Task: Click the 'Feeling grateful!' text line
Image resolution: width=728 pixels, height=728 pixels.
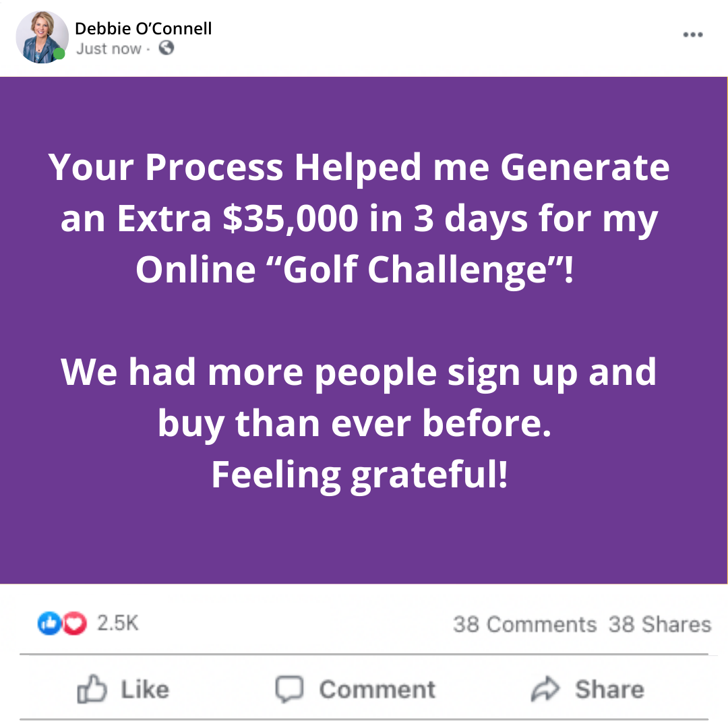Action: click(x=360, y=475)
